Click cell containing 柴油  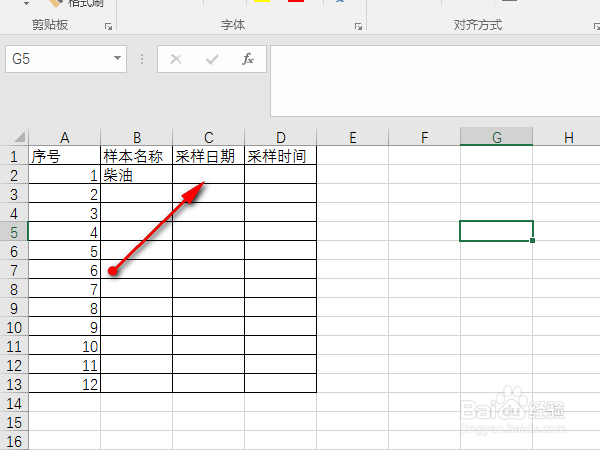137,175
